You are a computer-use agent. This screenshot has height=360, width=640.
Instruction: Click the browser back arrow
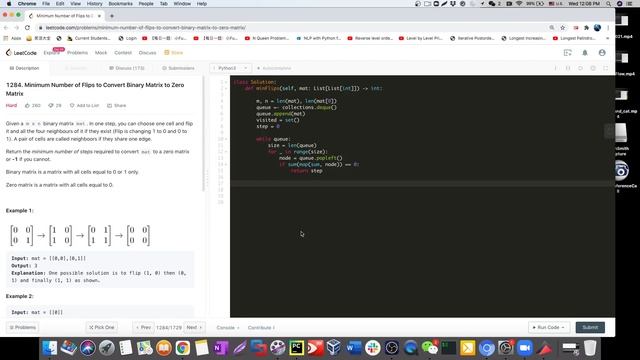click(x=6, y=28)
